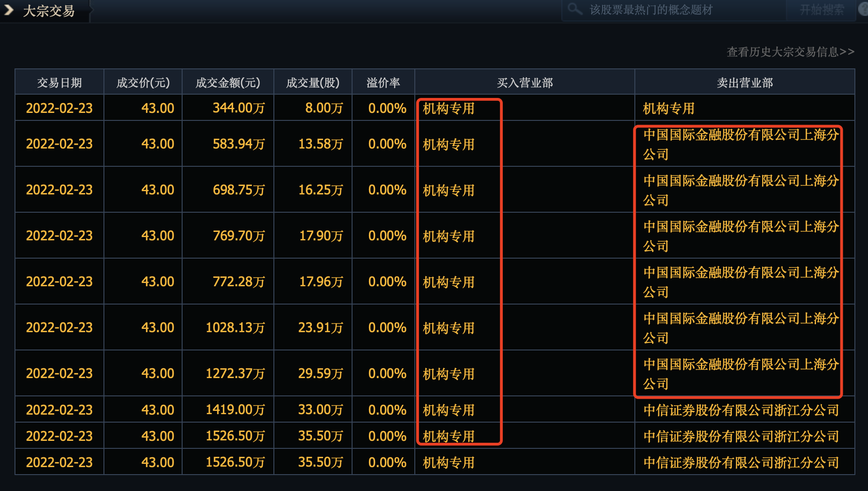Screen dimensions: 868x491
Task: Click the date 2022-02-23 in the 772.28万 row
Action: click(x=59, y=282)
